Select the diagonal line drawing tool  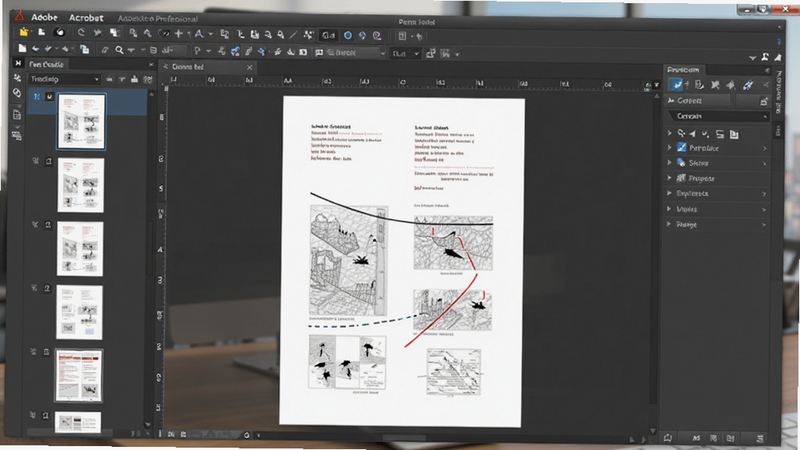coord(293,35)
